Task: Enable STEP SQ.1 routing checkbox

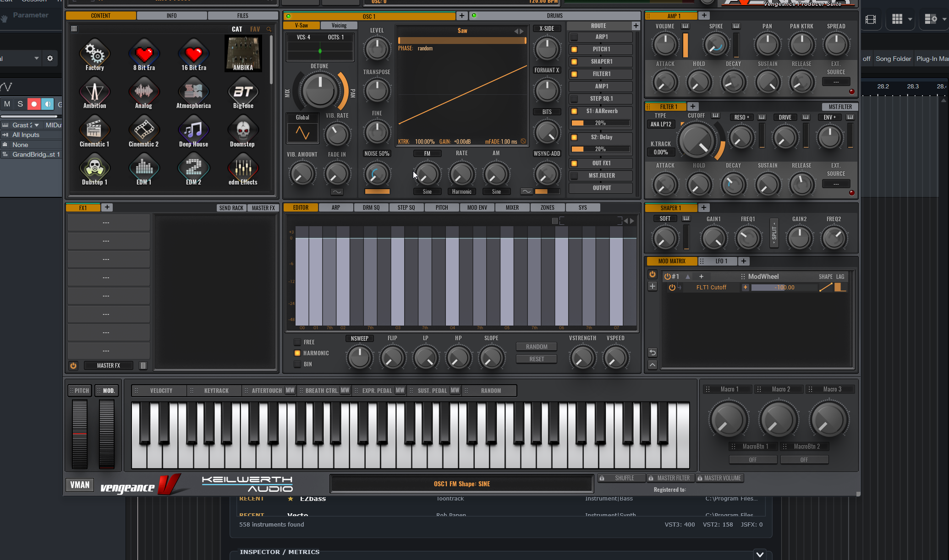Action: (x=574, y=99)
